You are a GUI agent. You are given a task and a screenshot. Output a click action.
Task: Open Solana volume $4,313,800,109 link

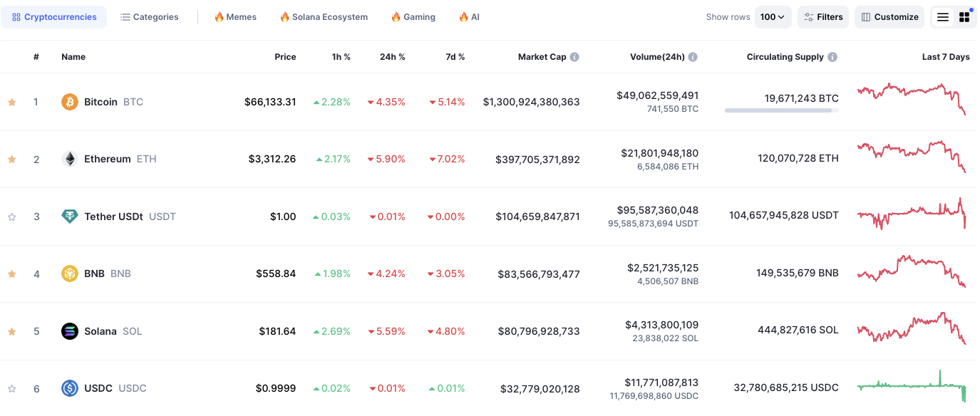pyautogui.click(x=662, y=325)
